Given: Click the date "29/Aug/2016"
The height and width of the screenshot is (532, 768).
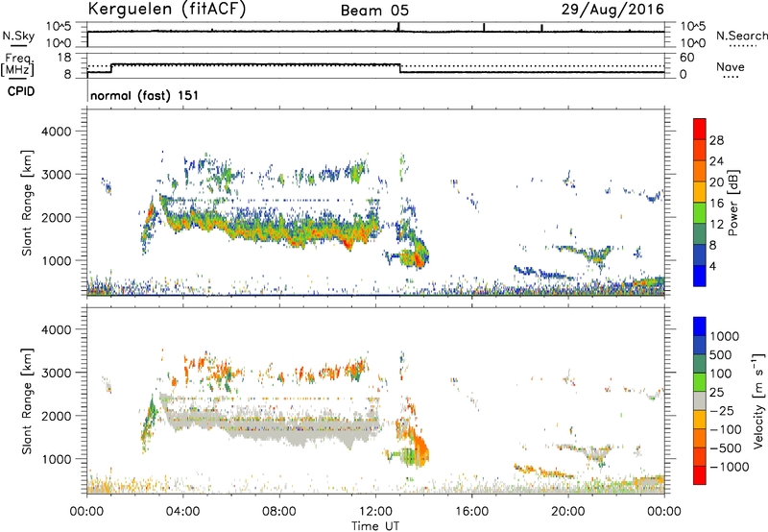Looking at the screenshot, I should 612,10.
